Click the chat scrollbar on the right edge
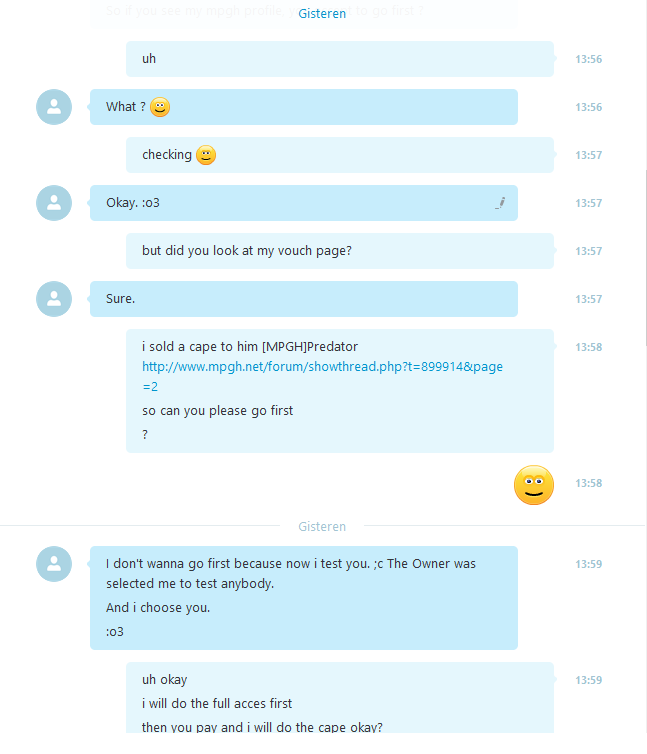647x754 pixels. tap(646, 257)
